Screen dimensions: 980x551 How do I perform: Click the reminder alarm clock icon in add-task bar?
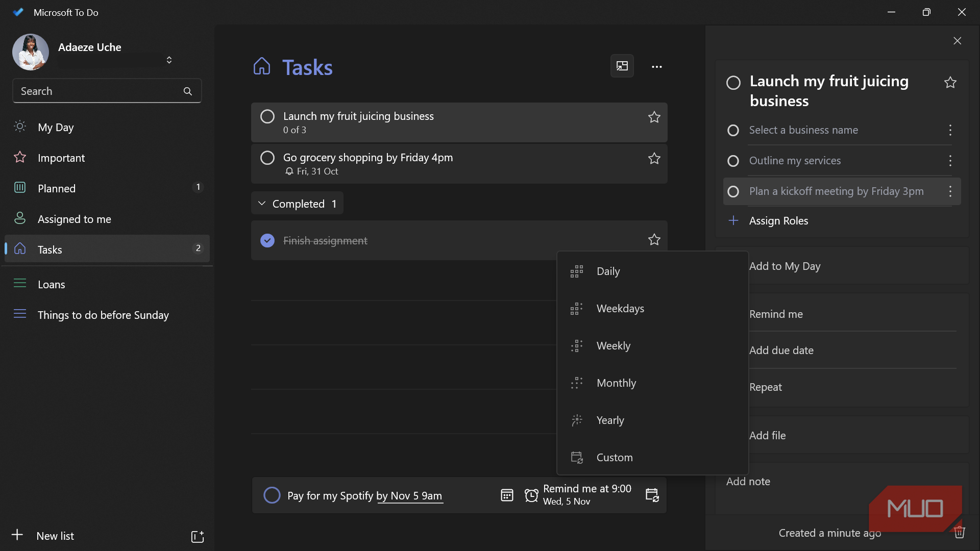click(x=531, y=495)
